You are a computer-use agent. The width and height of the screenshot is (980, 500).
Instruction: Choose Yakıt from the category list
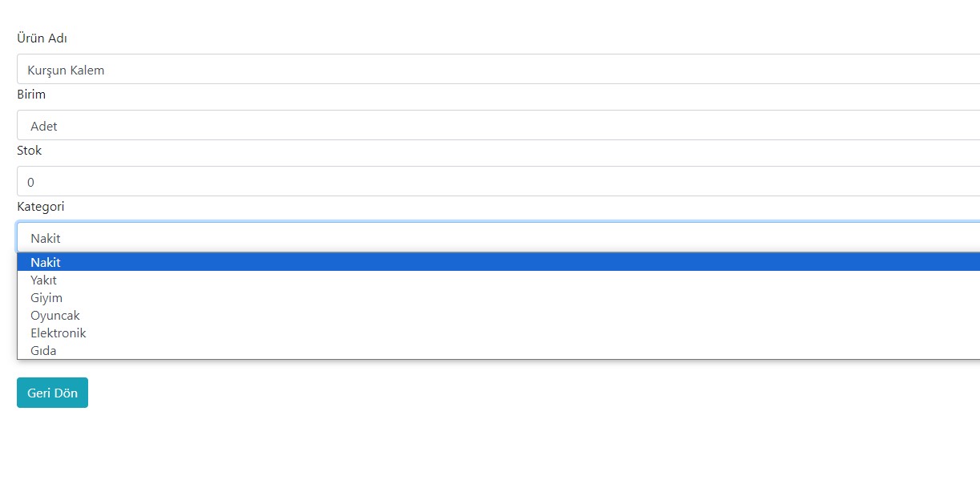tap(43, 280)
